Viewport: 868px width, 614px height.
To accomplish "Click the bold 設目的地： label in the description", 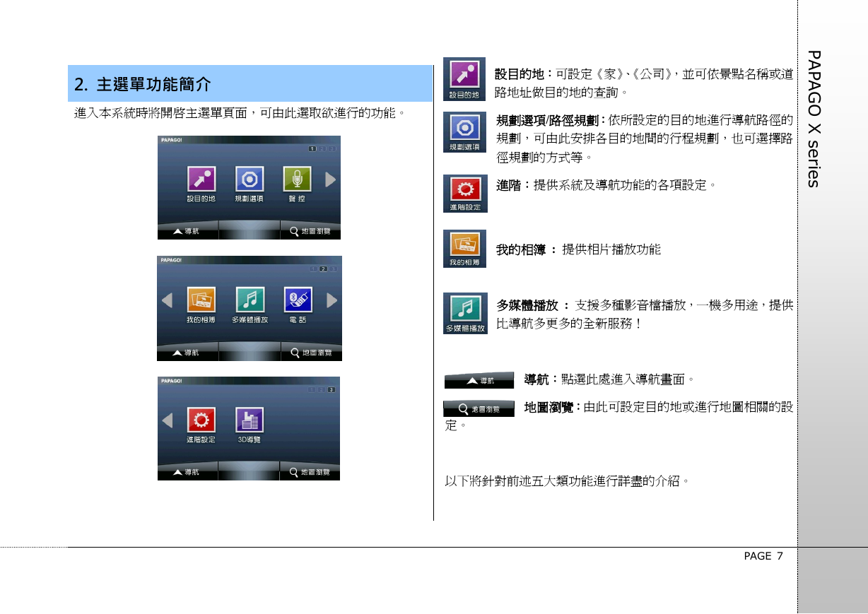I will point(525,74).
